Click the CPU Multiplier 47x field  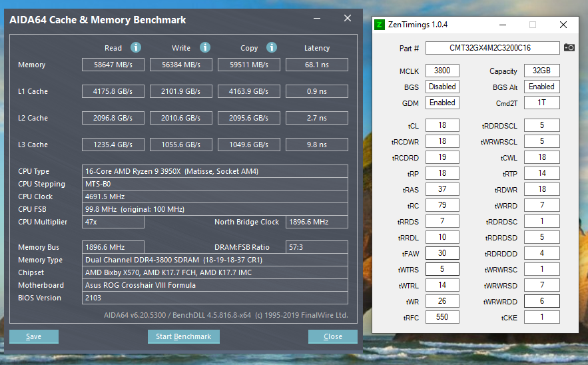(x=113, y=222)
